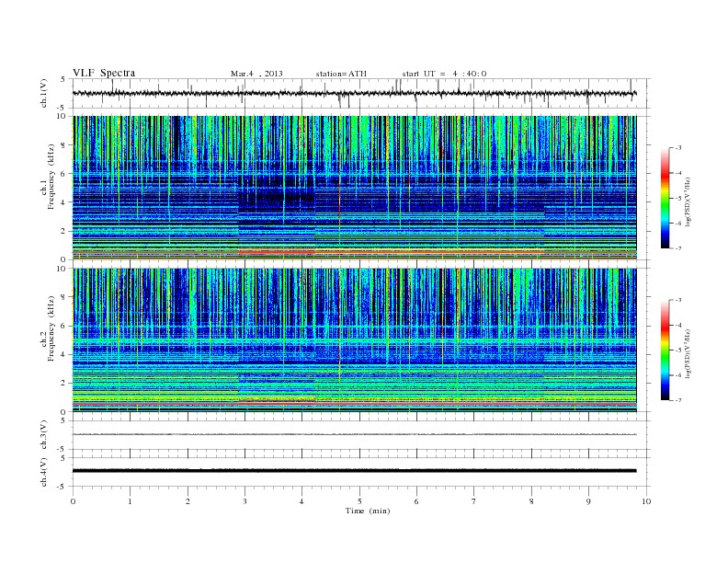Click the ch.2 "Frequency (kHz)" axis label

51,328
